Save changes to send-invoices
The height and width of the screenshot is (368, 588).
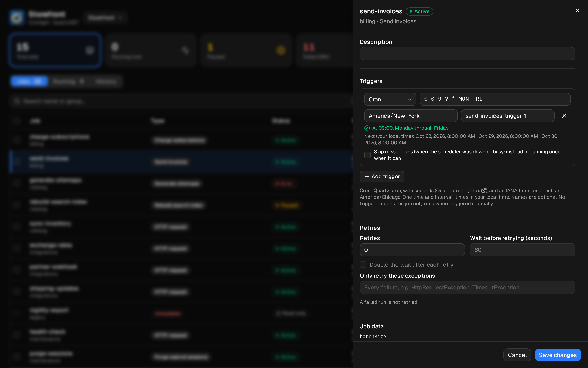click(x=558, y=355)
